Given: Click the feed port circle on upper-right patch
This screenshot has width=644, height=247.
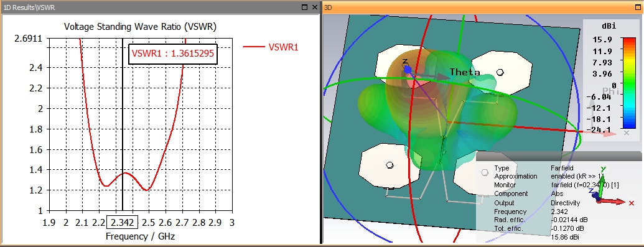Looking at the screenshot, I should click(x=500, y=72).
